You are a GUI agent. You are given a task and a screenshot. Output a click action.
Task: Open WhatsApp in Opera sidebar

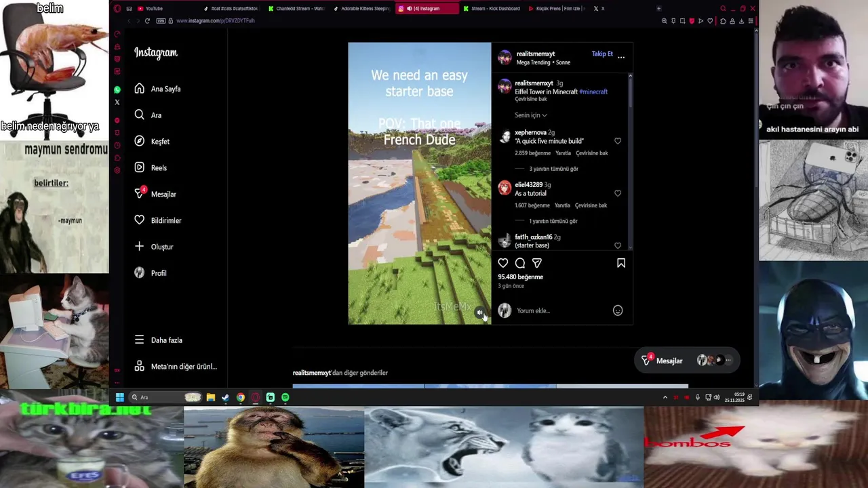117,89
